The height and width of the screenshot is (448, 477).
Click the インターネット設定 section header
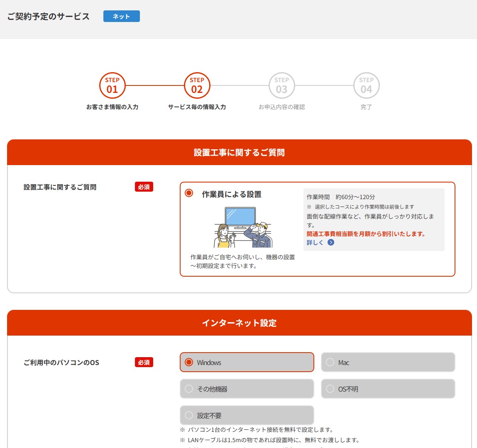(x=239, y=323)
